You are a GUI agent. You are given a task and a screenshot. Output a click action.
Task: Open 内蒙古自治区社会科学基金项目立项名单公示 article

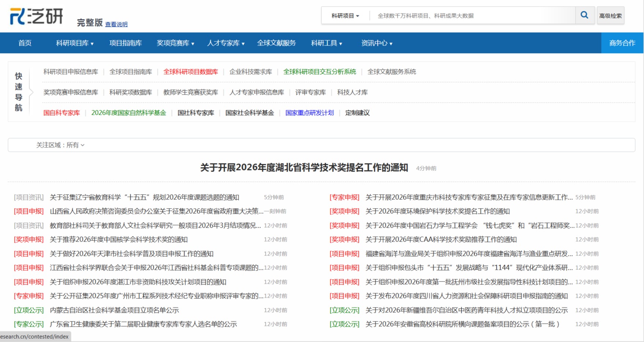tap(114, 310)
